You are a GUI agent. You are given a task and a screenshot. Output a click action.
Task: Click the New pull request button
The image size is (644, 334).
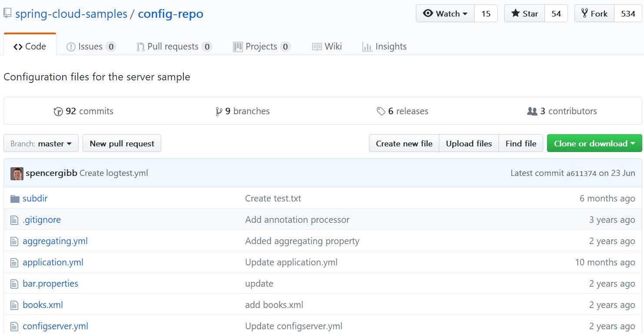[122, 143]
